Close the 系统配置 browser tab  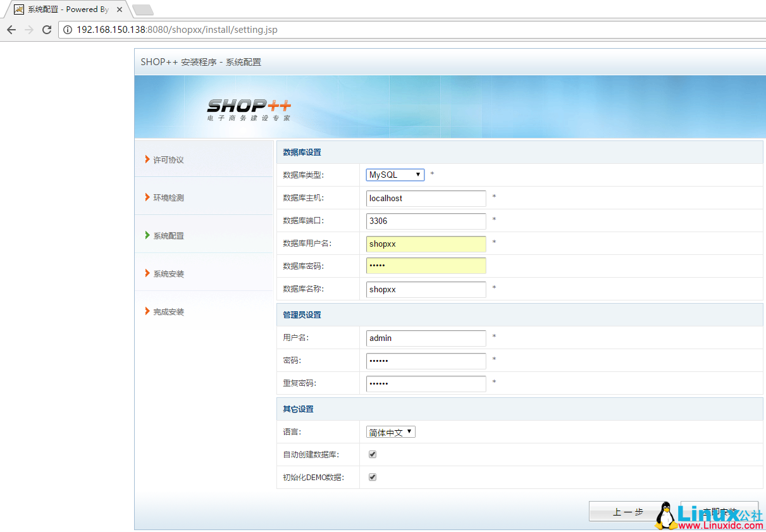(120, 9)
